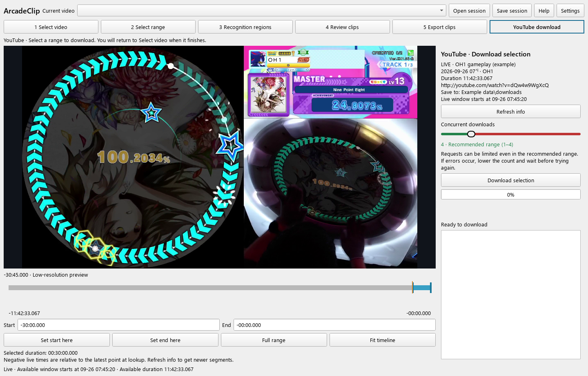Click the live status line at bottom
The image size is (588, 376).
98,369
